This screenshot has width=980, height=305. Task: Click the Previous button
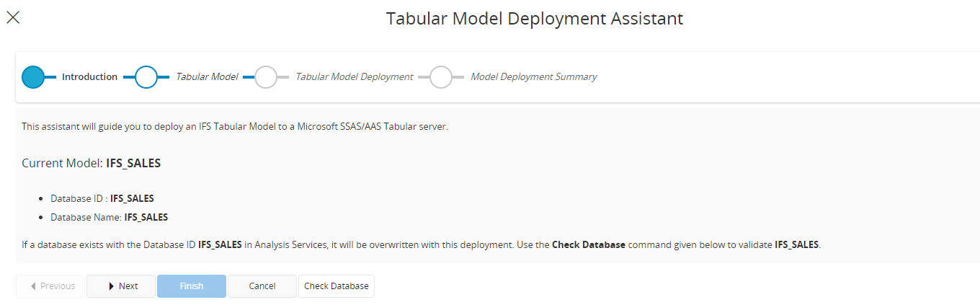50,286
